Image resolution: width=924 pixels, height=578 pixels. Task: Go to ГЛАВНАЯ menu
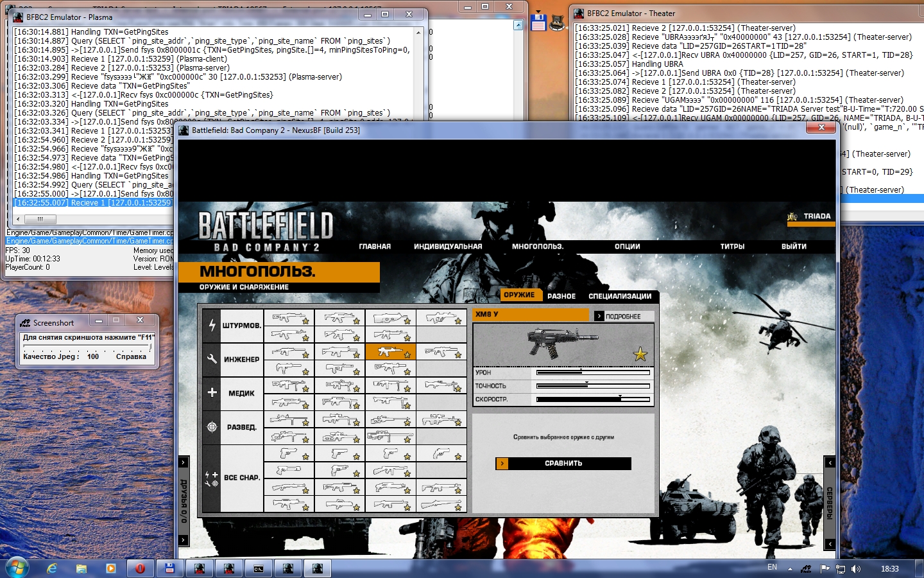coord(375,247)
